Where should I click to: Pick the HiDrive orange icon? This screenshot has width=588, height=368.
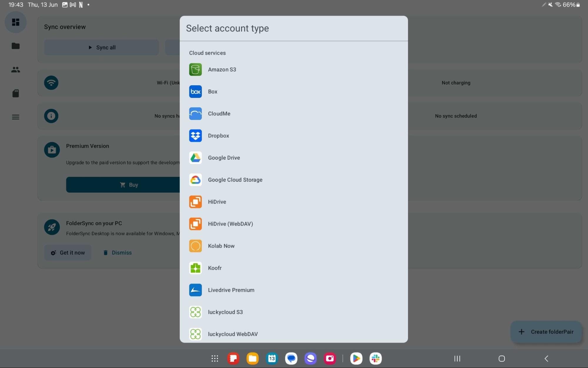pos(195,202)
